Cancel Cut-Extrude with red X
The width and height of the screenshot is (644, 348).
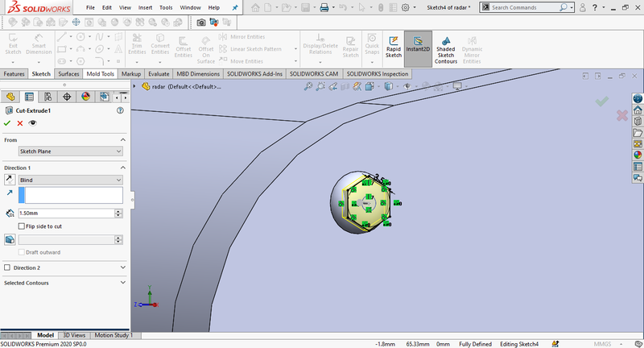click(x=20, y=123)
